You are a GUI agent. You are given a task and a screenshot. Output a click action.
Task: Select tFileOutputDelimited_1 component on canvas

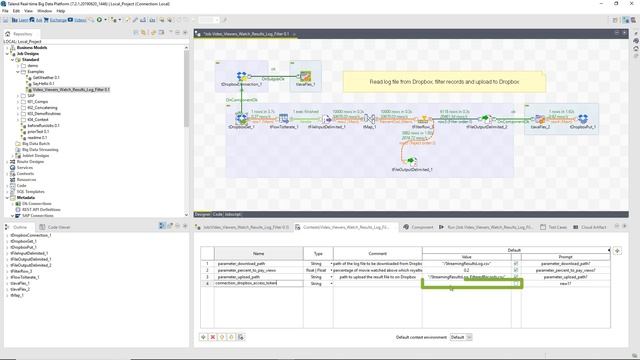(411, 162)
